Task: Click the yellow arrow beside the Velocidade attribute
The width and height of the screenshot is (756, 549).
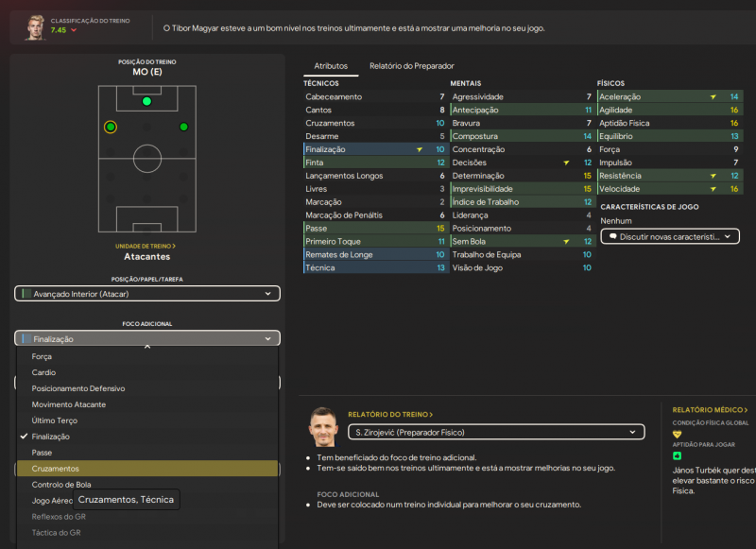Action: (x=713, y=189)
